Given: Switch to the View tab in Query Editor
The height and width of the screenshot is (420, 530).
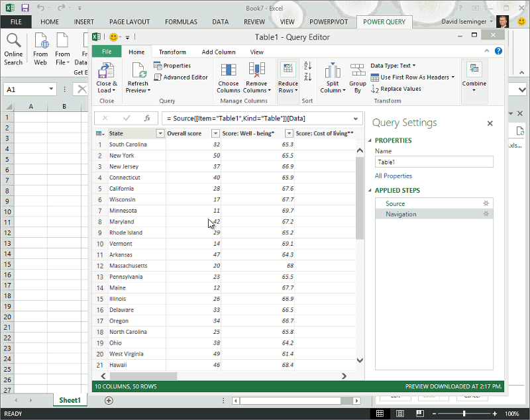Looking at the screenshot, I should (257, 52).
